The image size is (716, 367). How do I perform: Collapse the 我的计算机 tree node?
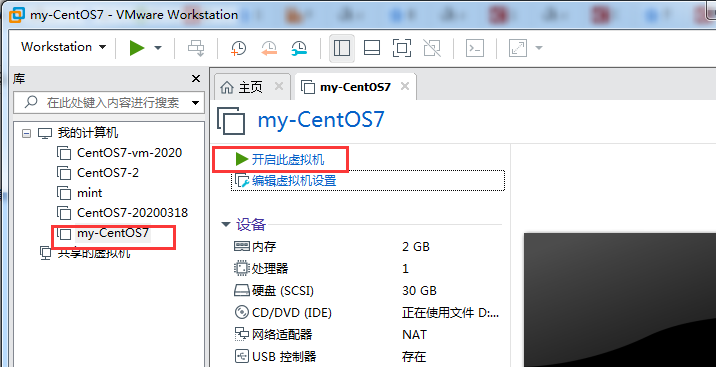click(26, 133)
